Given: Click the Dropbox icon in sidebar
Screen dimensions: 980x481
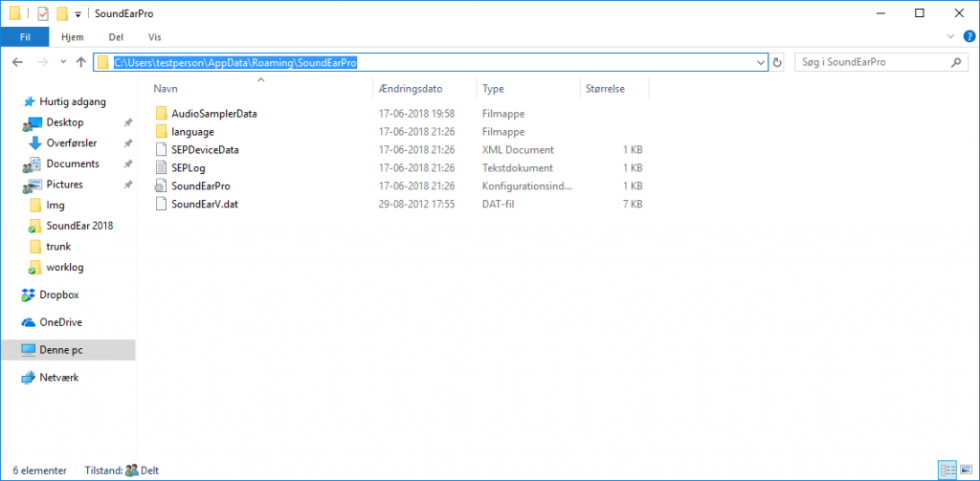Looking at the screenshot, I should (28, 295).
